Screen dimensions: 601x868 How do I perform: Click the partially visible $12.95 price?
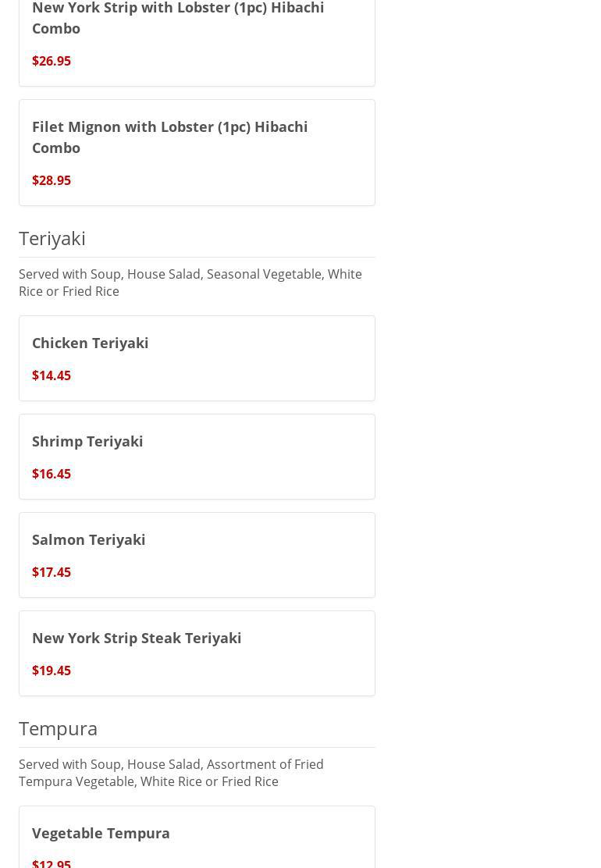(x=52, y=863)
